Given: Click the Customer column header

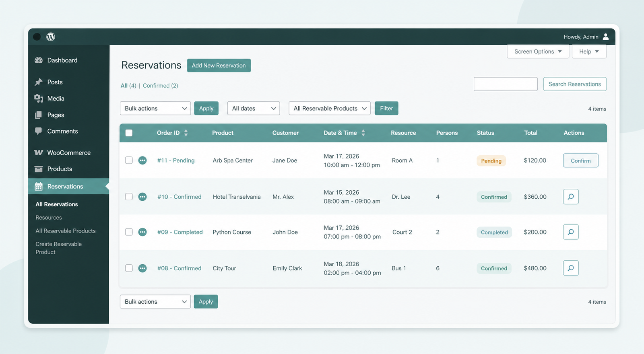Looking at the screenshot, I should tap(285, 133).
